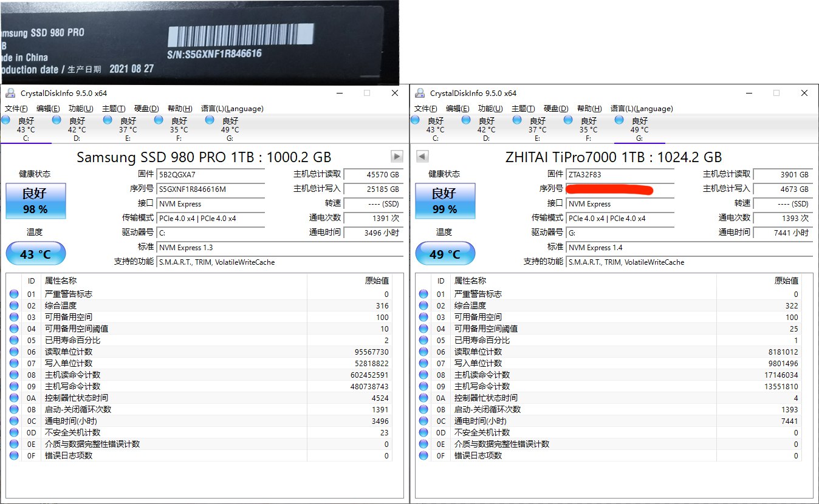
Task: Click the status orb for 主机写命令计数 in Samsung window
Action: pos(14,386)
